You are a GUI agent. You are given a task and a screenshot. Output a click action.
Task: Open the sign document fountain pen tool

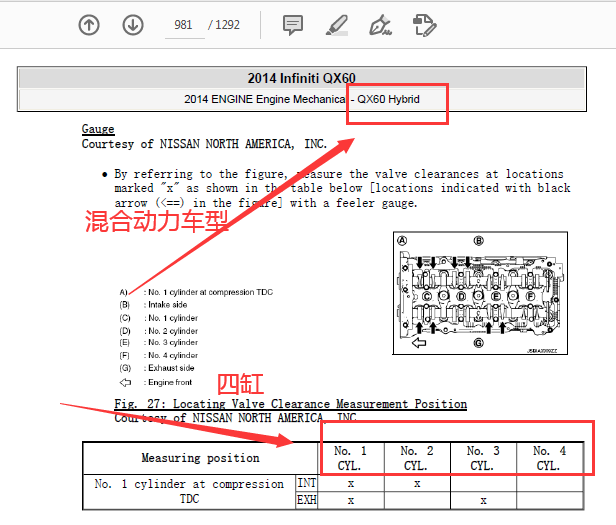tap(380, 25)
